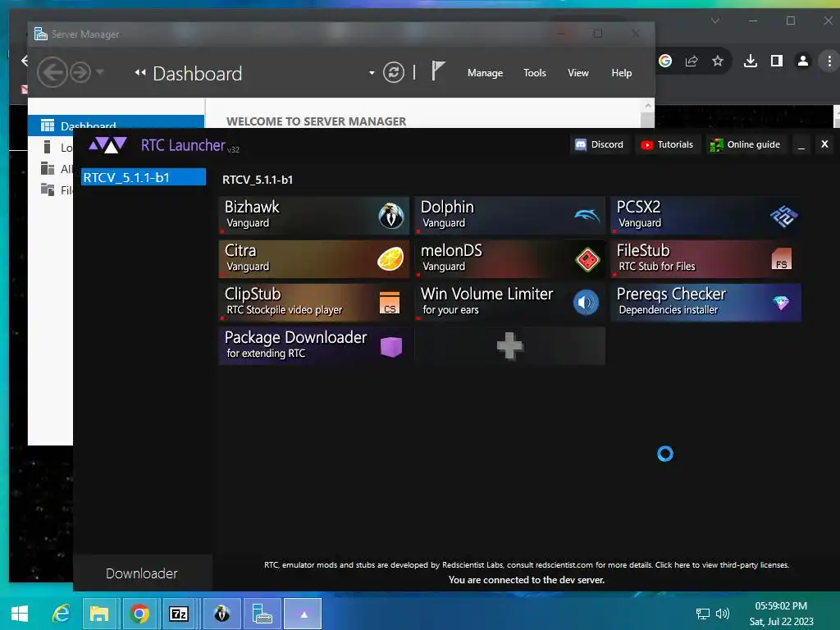Open Chrome downloads icon
This screenshot has width=840, height=630.
pyautogui.click(x=751, y=61)
